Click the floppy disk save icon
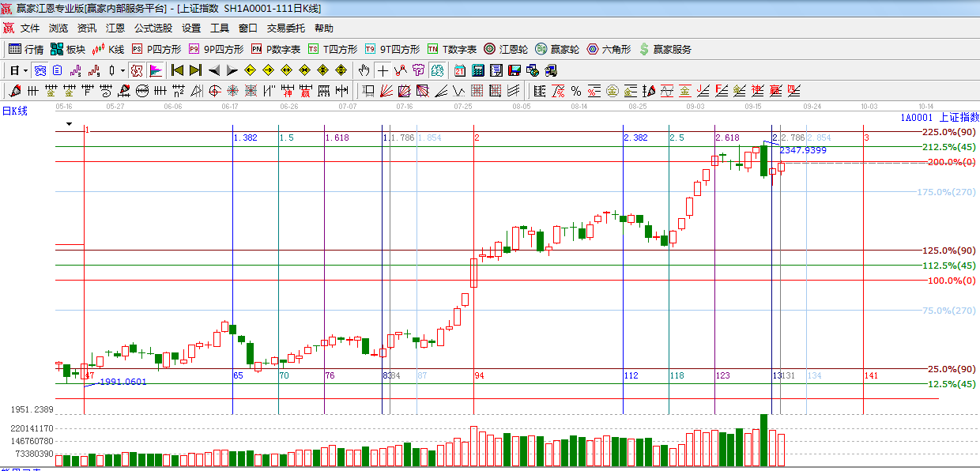Viewport: 980px width, 471px height. click(x=514, y=70)
